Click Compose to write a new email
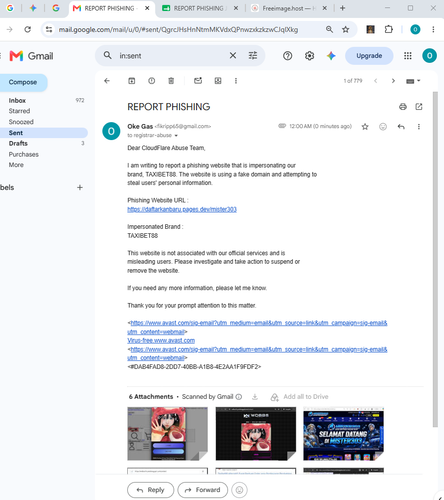 pyautogui.click(x=23, y=82)
